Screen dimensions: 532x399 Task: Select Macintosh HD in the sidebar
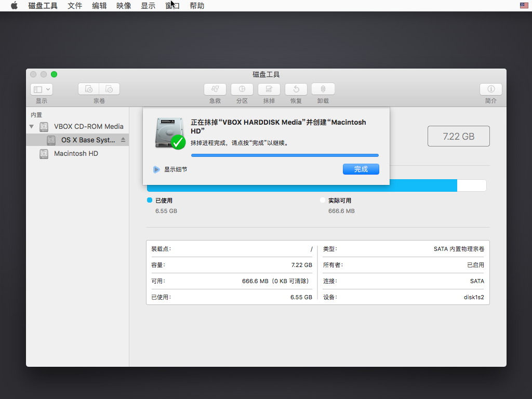pos(76,154)
